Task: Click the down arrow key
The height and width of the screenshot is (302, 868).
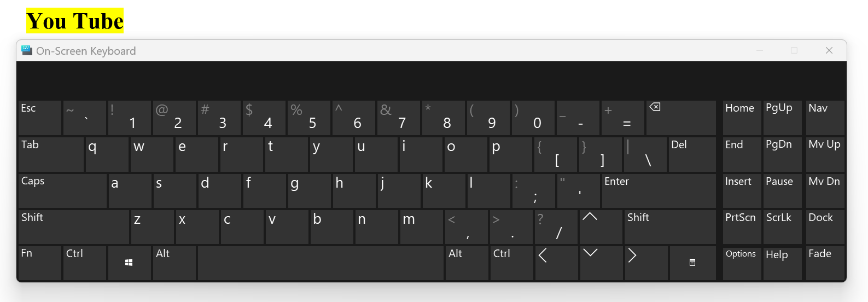Action: (601, 263)
